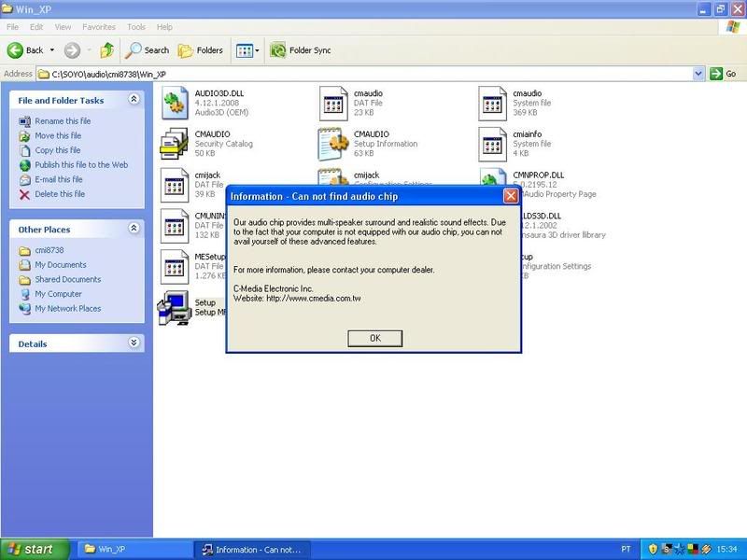Image resolution: width=747 pixels, height=560 pixels.
Task: Click the greyed Forward arrow button
Action: pyautogui.click(x=73, y=50)
